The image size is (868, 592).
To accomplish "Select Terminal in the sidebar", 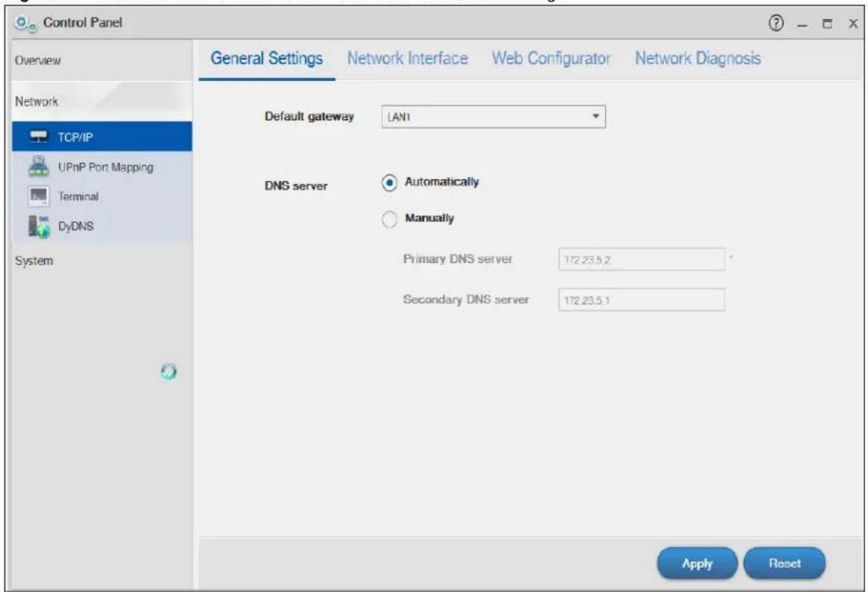I will click(x=102, y=196).
